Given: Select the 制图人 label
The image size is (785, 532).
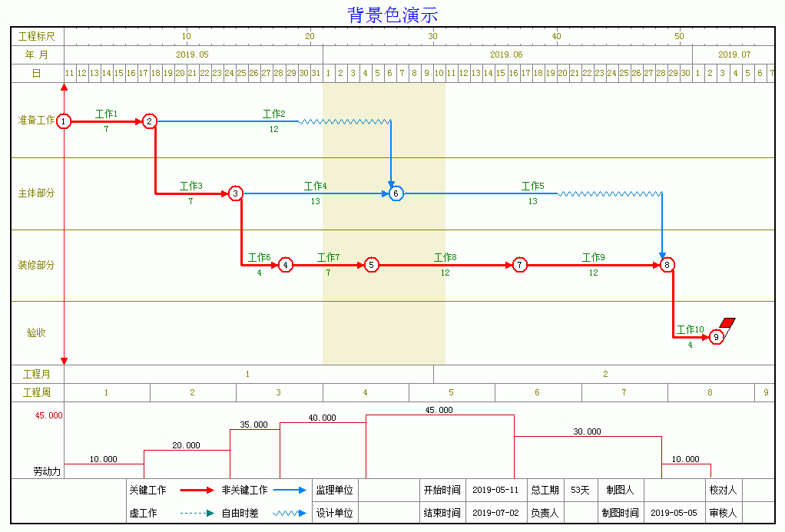Looking at the screenshot, I should click(621, 490).
